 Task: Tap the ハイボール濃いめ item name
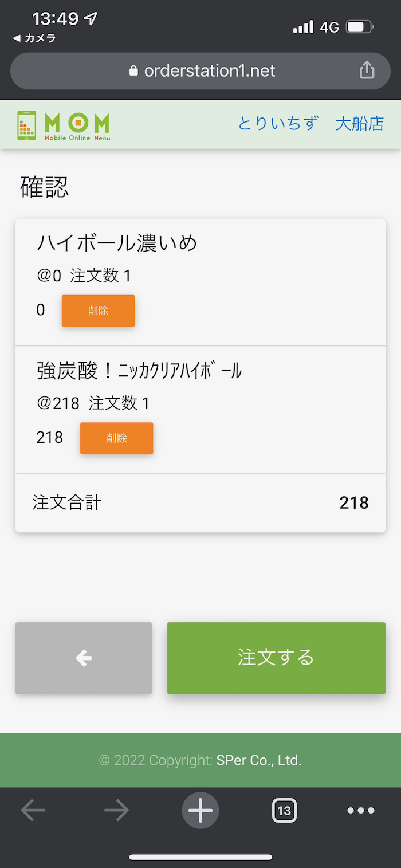[x=117, y=243]
